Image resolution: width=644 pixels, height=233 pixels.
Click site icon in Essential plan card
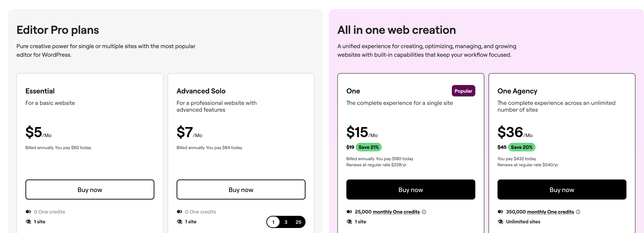[28, 222]
